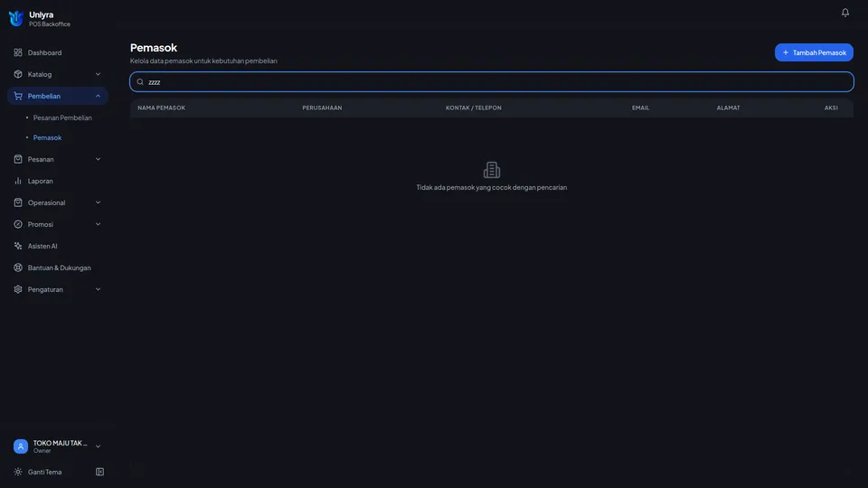
Task: Open Asisten AI menu item
Action: pyautogui.click(x=58, y=246)
